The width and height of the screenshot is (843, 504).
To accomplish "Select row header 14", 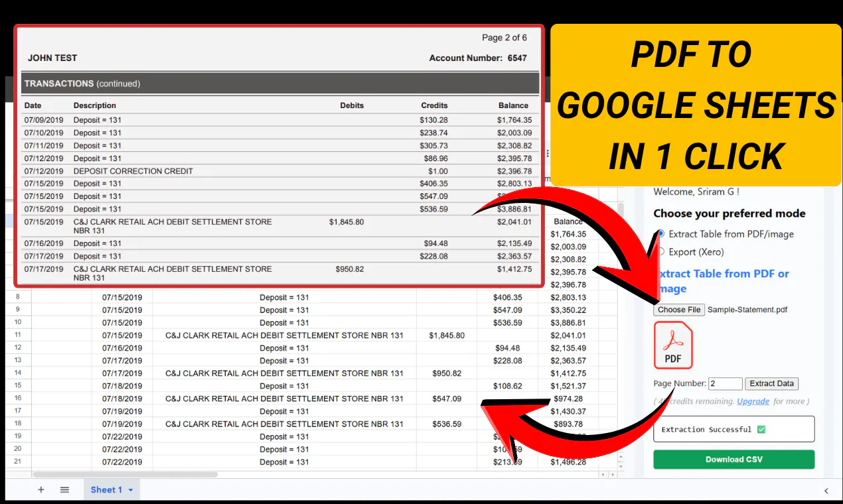I will tap(18, 373).
